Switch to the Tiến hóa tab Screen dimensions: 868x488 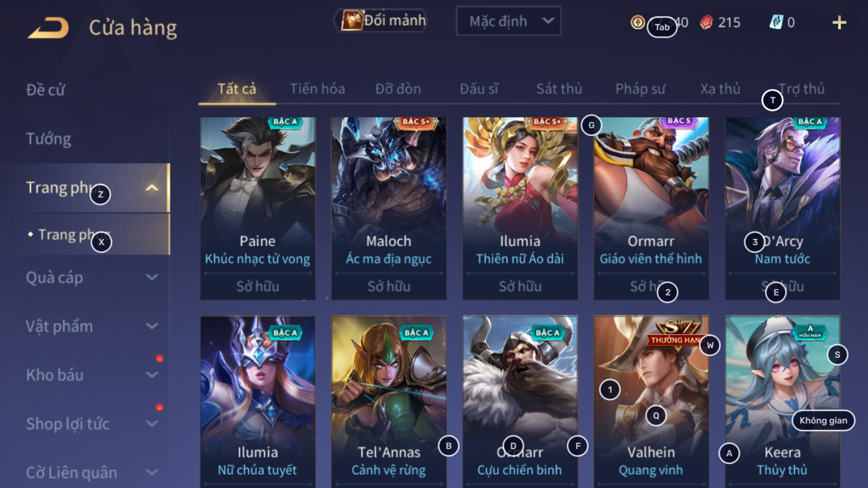point(317,89)
